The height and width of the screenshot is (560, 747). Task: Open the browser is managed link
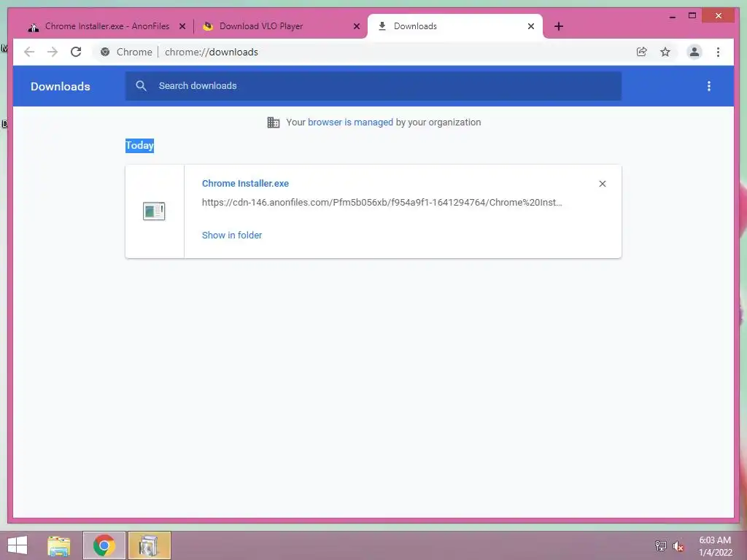point(350,122)
